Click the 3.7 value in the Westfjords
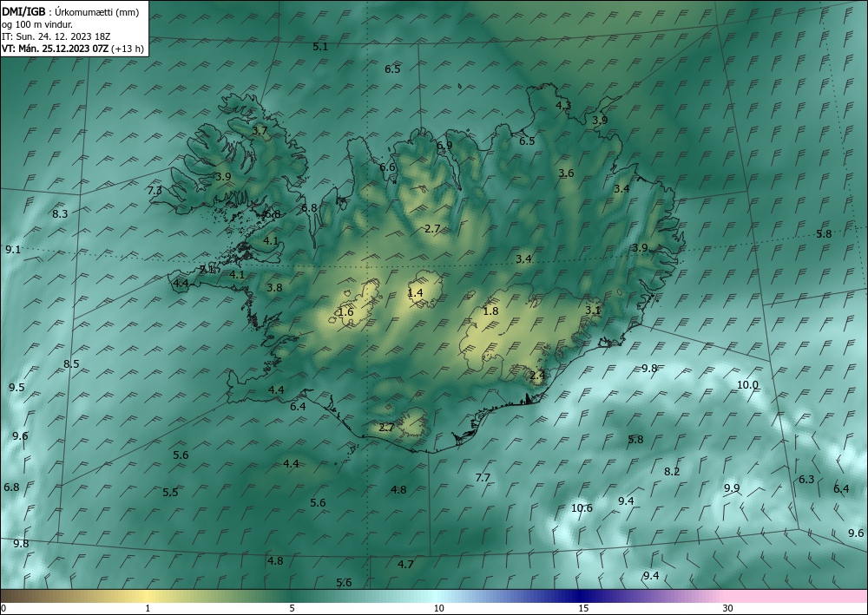The width and height of the screenshot is (868, 615). click(260, 131)
